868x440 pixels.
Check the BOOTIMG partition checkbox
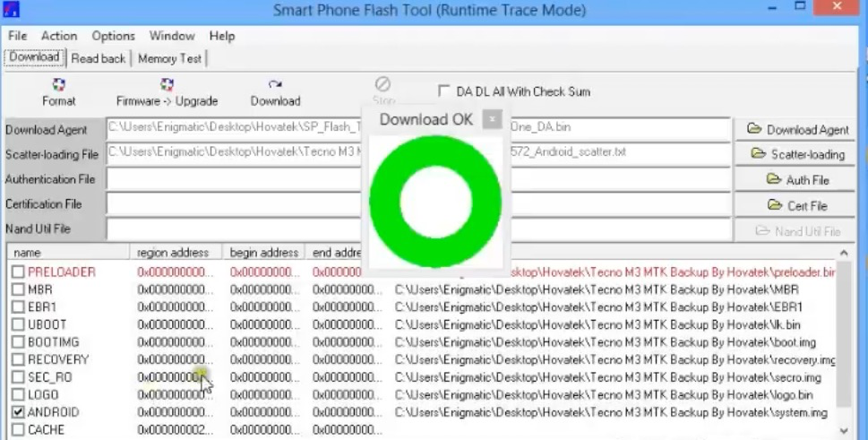tap(18, 342)
